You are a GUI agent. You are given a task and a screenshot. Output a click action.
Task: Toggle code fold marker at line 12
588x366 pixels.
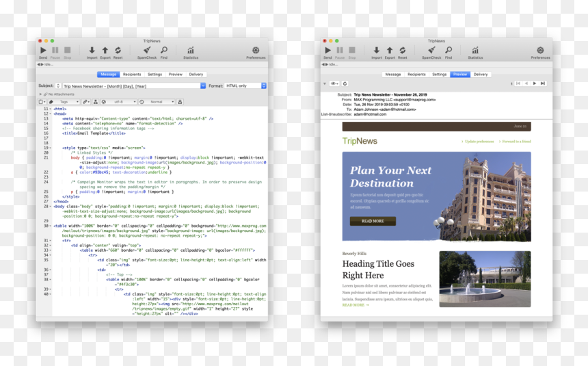tap(51, 114)
